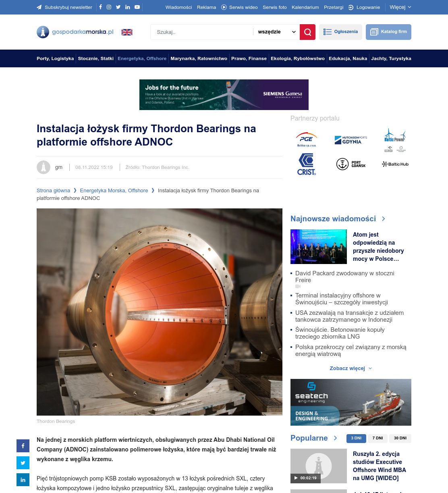
Task: Open Ruszyła 2. edycja studiów headline
Action: coord(380,466)
